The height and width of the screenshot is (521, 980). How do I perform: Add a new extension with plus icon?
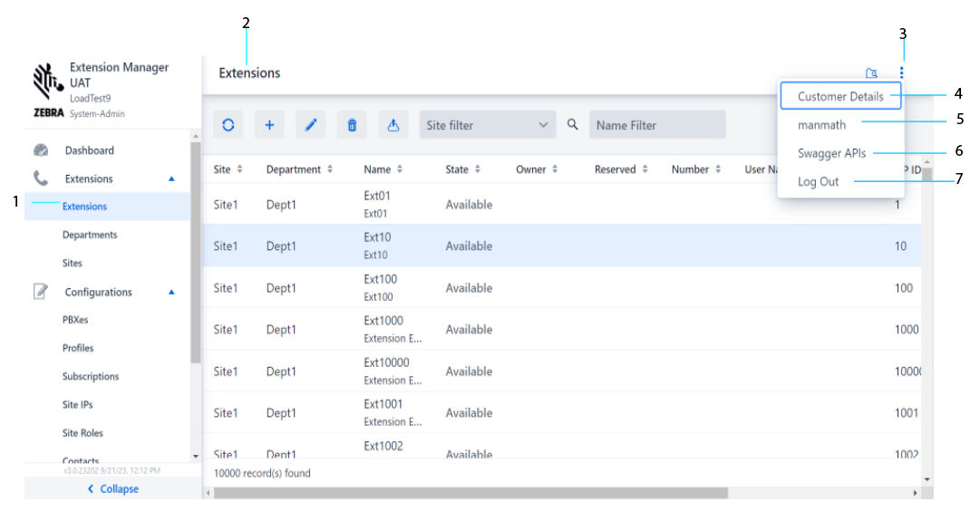click(x=269, y=125)
